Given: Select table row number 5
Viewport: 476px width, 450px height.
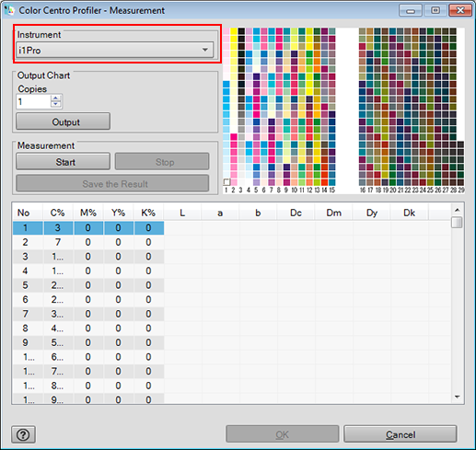Looking at the screenshot, I should tap(88, 285).
